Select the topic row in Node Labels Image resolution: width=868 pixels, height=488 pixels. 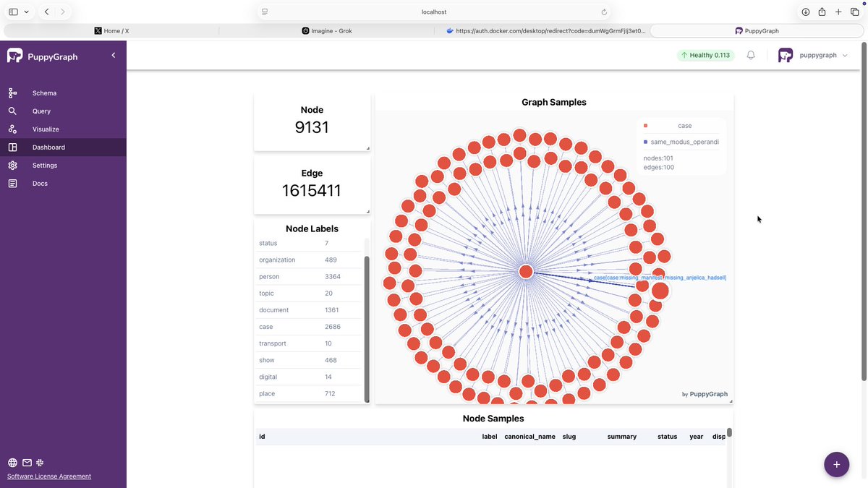309,294
